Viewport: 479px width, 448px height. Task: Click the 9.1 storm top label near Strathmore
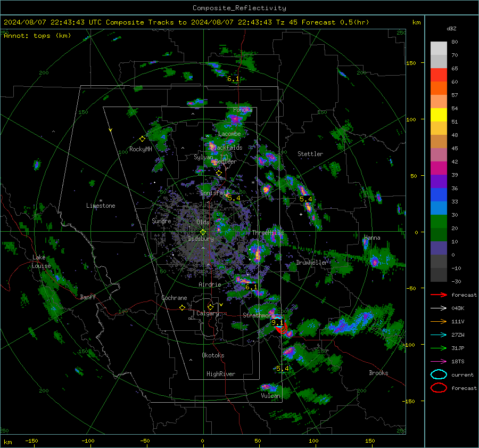277,323
